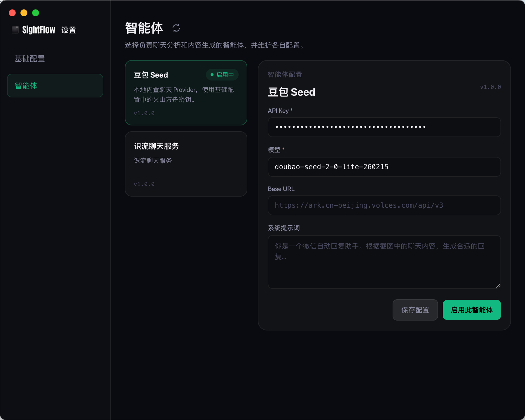
Task: Click the 启用此智能体 button
Action: point(472,310)
